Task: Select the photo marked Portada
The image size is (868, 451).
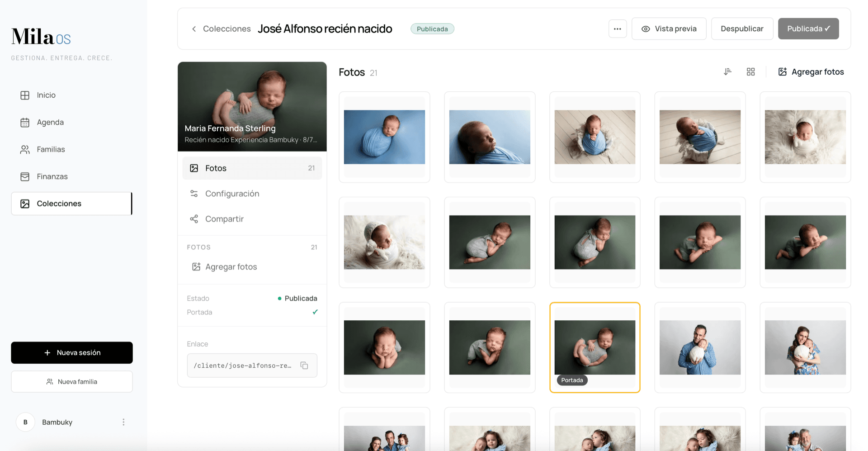Action: [x=594, y=347]
